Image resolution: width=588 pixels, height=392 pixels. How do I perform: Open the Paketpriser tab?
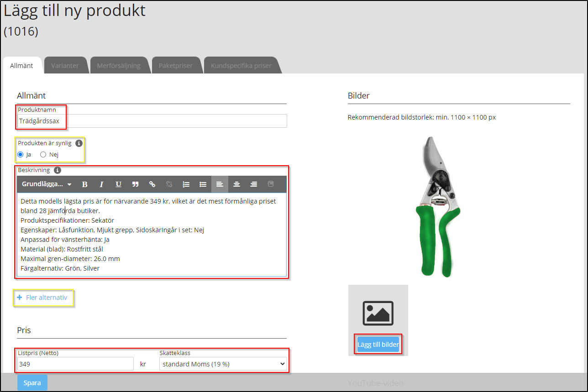point(175,66)
